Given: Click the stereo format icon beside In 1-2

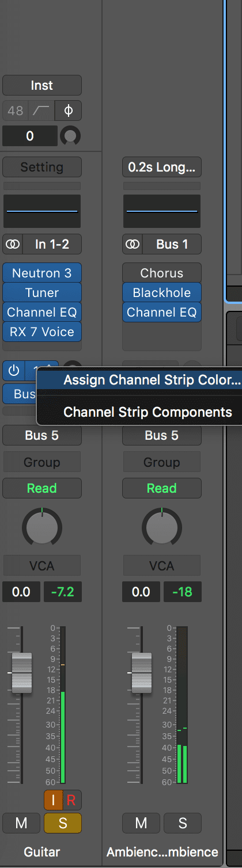Looking at the screenshot, I should point(13,244).
